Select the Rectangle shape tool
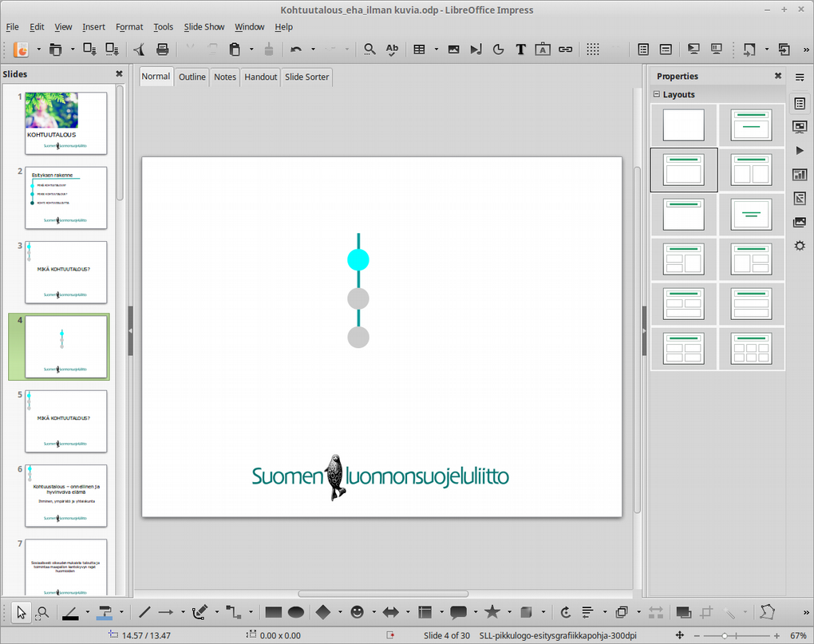The image size is (814, 644). 273,612
